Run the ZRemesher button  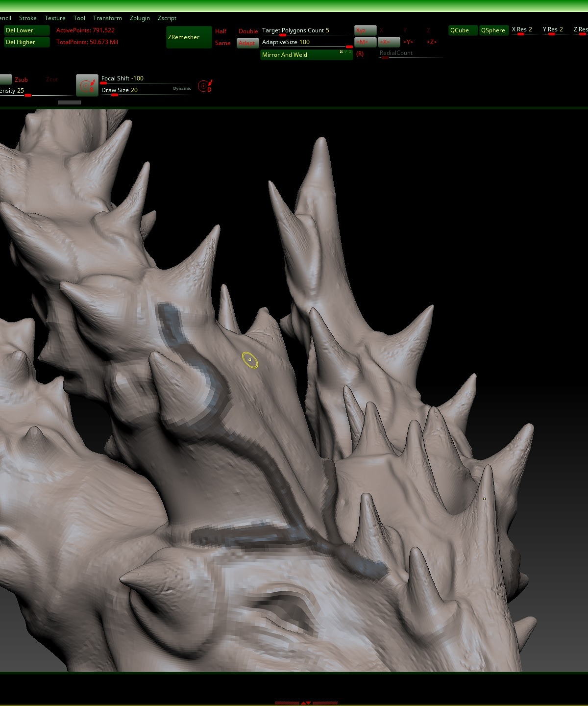click(x=189, y=37)
